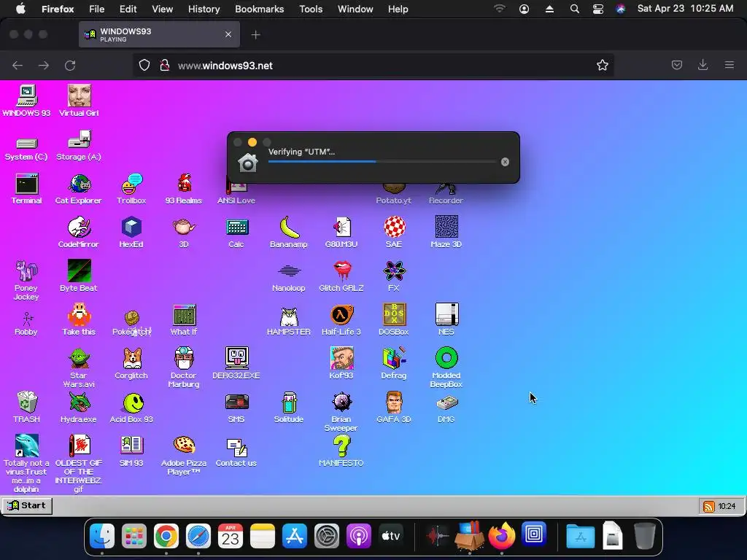The width and height of the screenshot is (747, 560).
Task: Open the MANIFESTO question mark icon
Action: (x=341, y=446)
